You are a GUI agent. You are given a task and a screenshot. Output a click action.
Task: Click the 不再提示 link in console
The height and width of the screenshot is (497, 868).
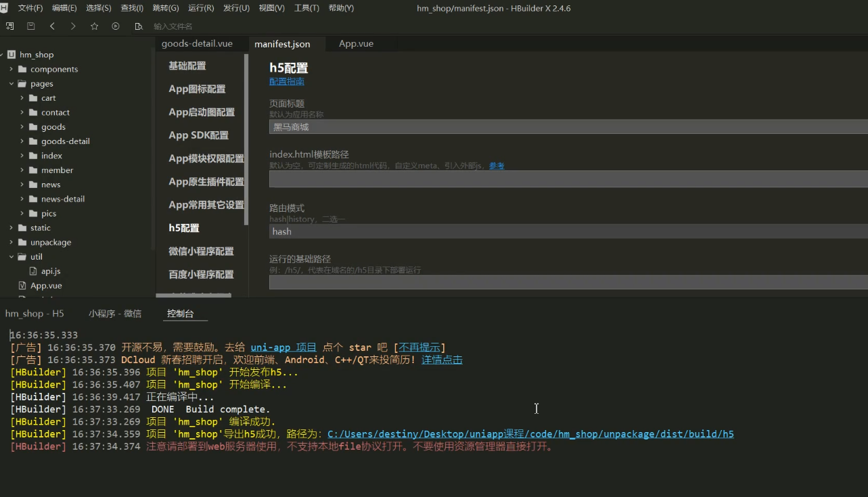point(419,348)
